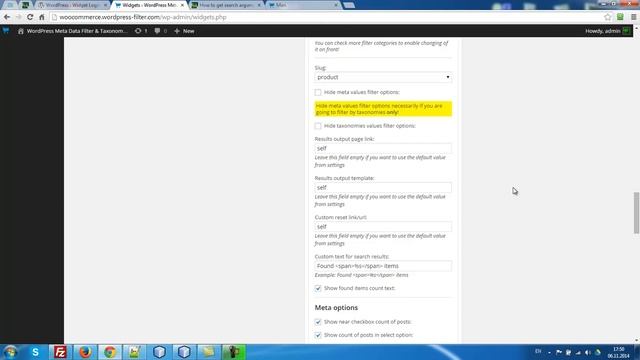
Task: Open the Windows Start button
Action: (x=10, y=352)
